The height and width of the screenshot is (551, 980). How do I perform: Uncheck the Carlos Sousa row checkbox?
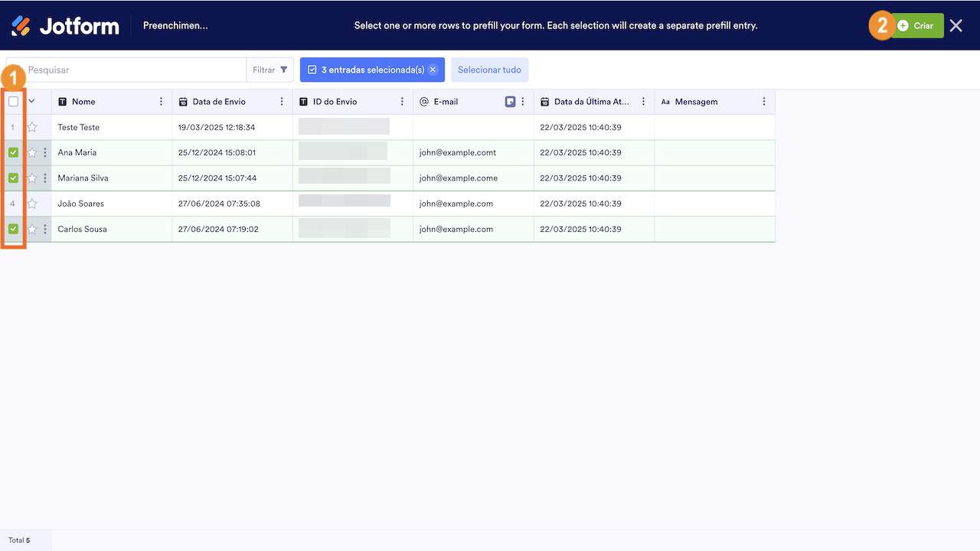pos(13,229)
